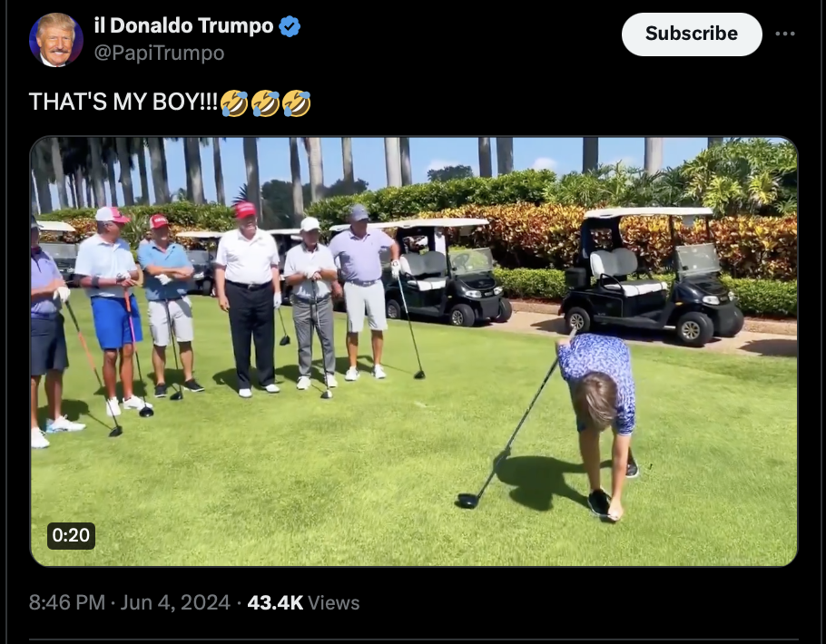
Task: Select the THAT'S MY BOY!!! post text
Action: [123, 102]
